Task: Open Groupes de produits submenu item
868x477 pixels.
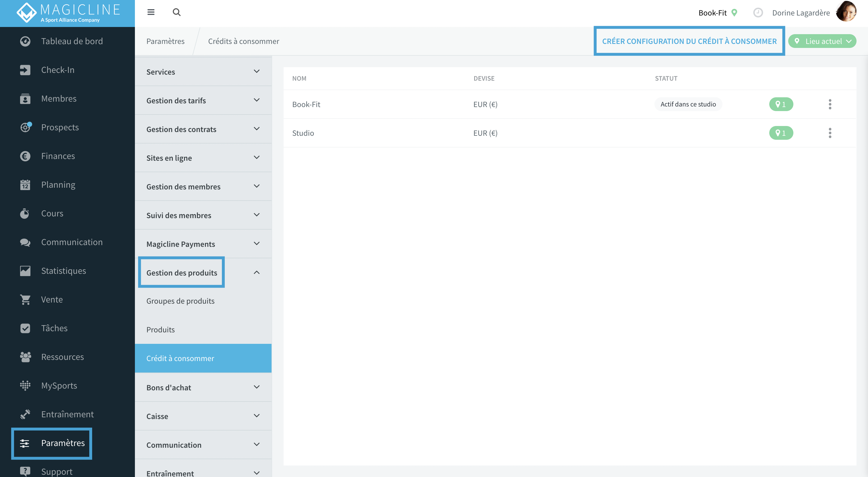Action: point(203,301)
